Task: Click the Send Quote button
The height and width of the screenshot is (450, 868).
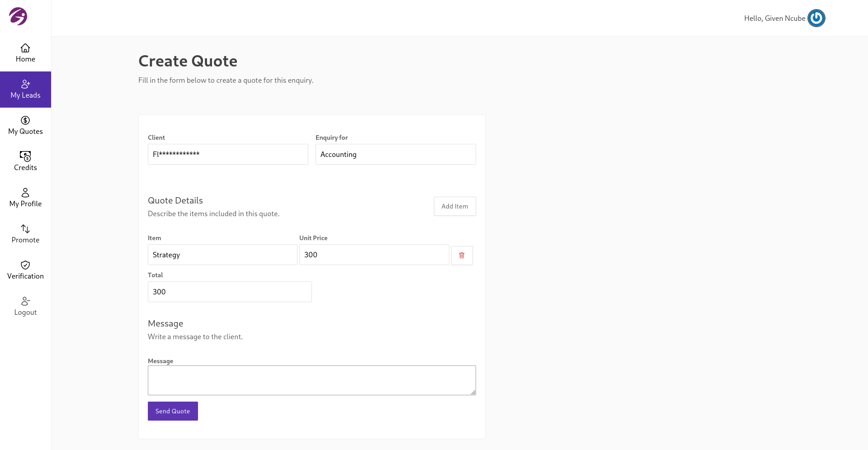Action: click(x=173, y=411)
